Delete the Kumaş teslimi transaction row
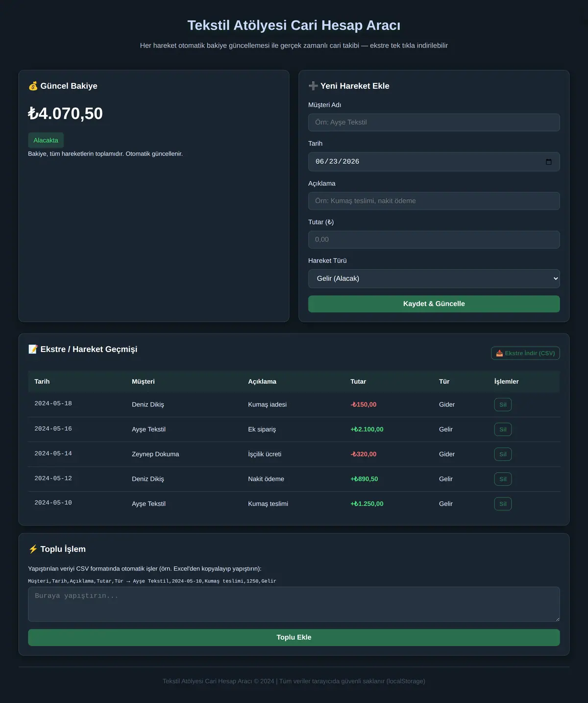 point(503,504)
